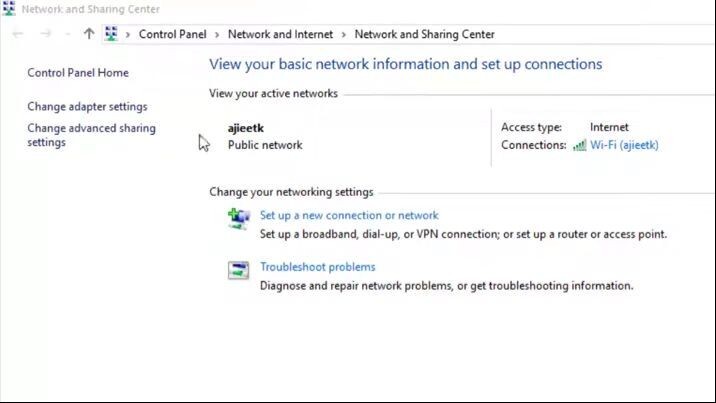Open the Wi-Fi (ajieetk) connection link
The height and width of the screenshot is (403, 716).
point(624,145)
